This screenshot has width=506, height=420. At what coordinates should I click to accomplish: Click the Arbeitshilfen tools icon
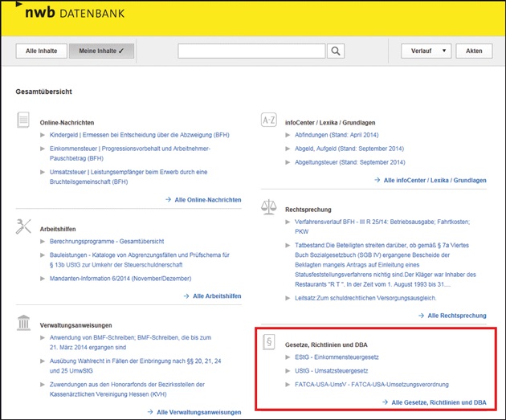point(23,226)
